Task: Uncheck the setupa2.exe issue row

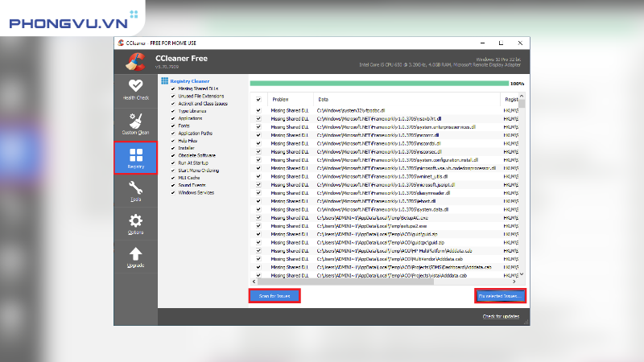Action: (258, 226)
